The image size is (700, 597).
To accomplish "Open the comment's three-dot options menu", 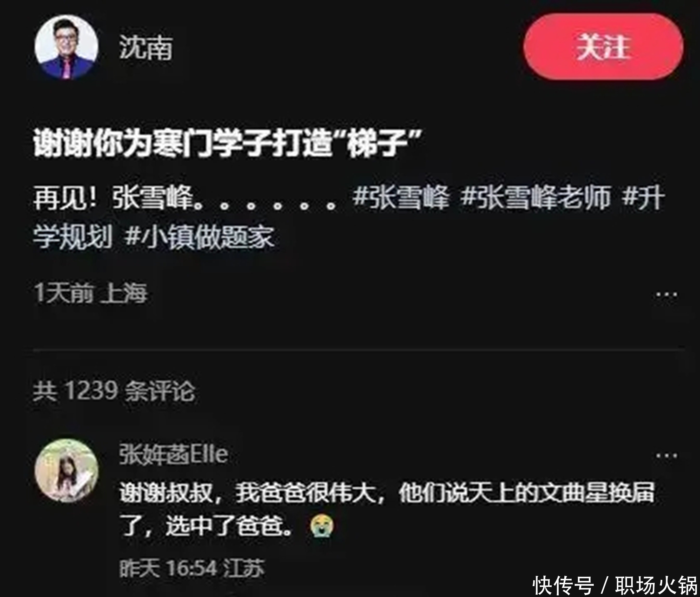I will coord(666,456).
